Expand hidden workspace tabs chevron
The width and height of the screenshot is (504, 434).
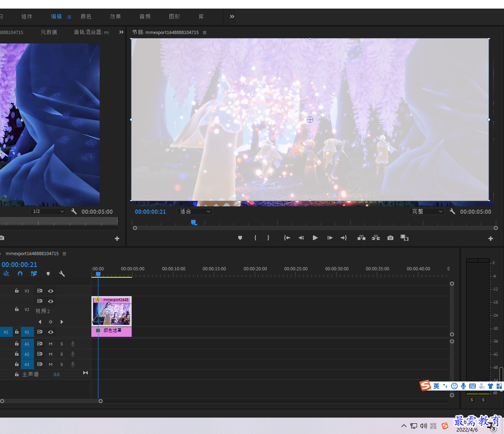(232, 16)
